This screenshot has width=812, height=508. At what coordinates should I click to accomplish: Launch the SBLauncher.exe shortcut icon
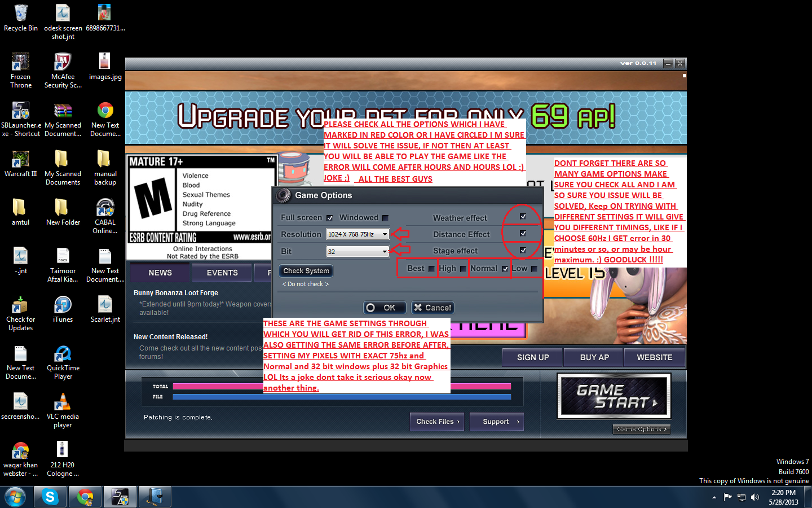21,119
